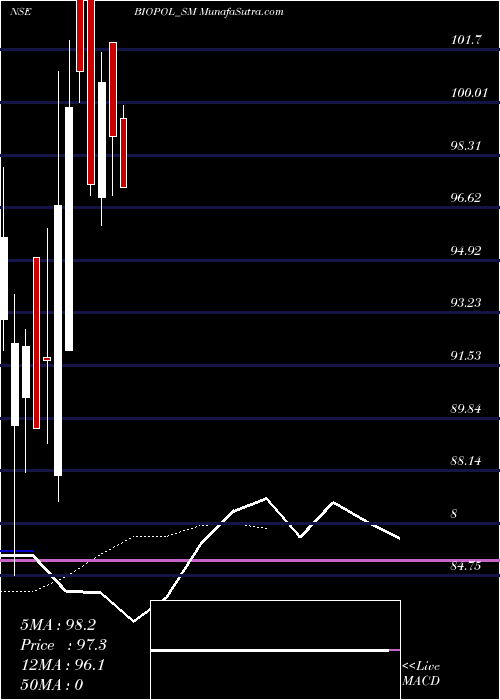
Task: Click the last red candle near 98.31
Action: click(x=124, y=153)
